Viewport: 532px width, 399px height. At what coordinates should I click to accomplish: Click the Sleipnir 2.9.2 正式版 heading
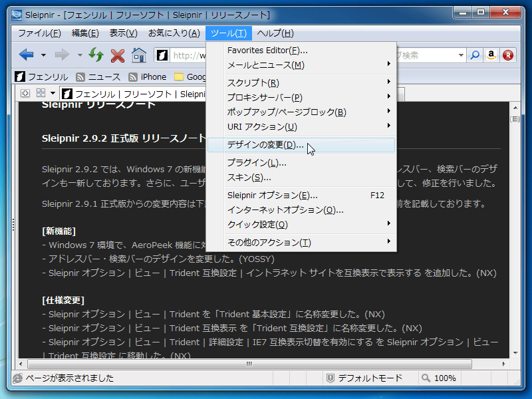point(124,138)
